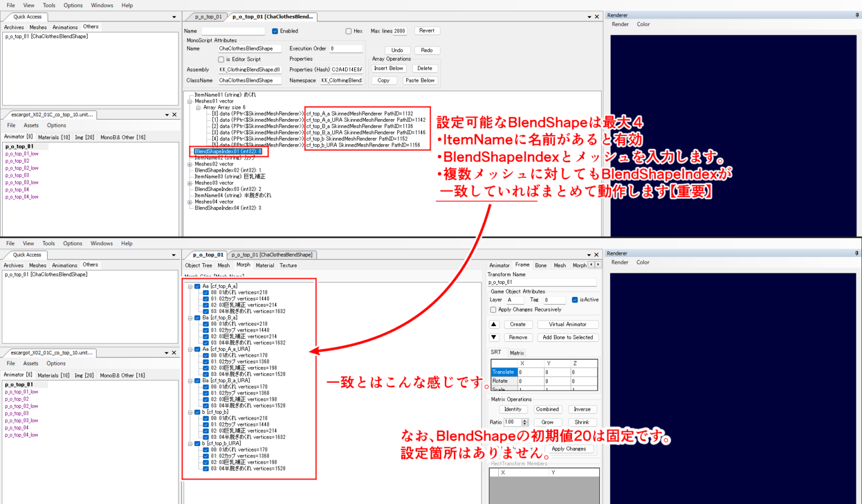Viewport: 862px width, 504px height.
Task: Open the Quick Access dropdown
Action: point(175,16)
